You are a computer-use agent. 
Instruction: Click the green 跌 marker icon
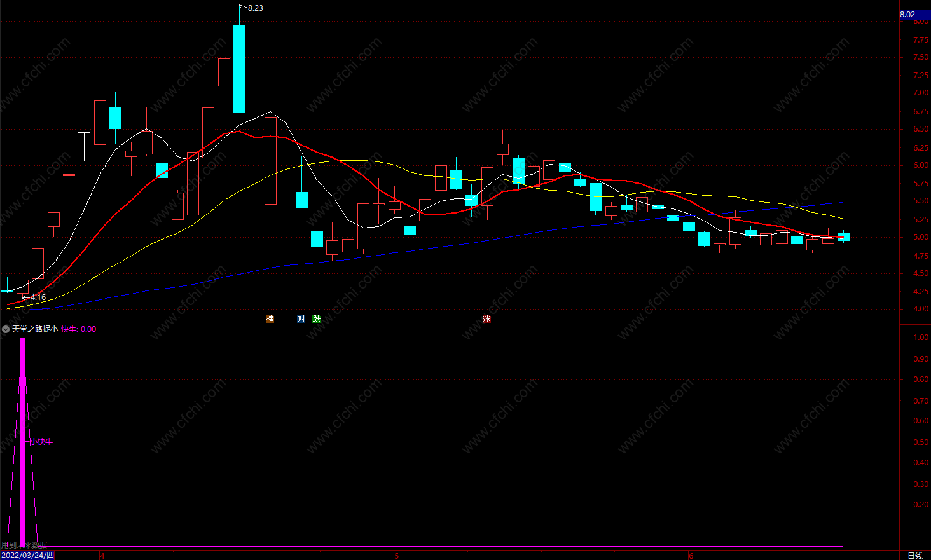tap(317, 319)
